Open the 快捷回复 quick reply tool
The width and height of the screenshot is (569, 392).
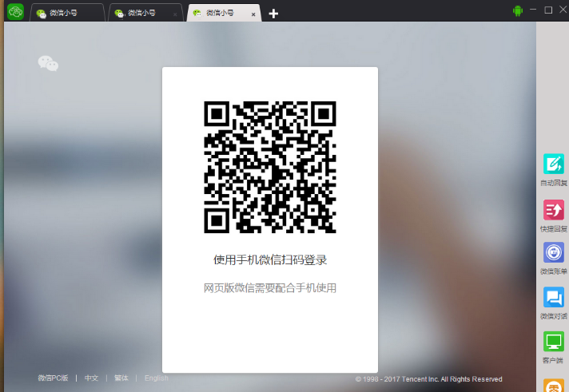(x=553, y=210)
